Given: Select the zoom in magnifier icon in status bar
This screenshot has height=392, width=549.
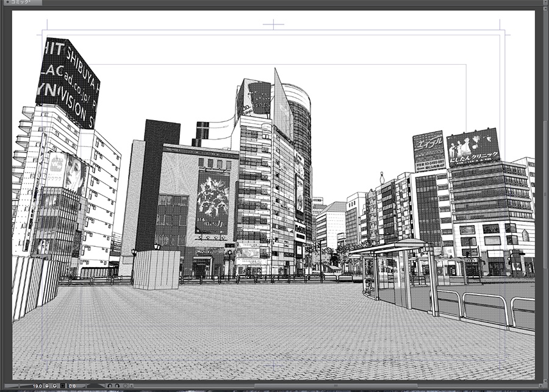Looking at the screenshot, I should (54, 385).
